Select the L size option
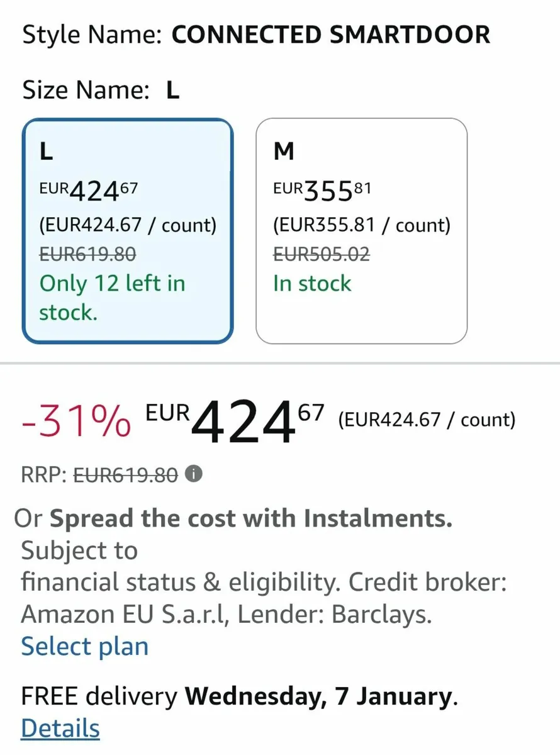The width and height of the screenshot is (560, 755). tap(128, 231)
